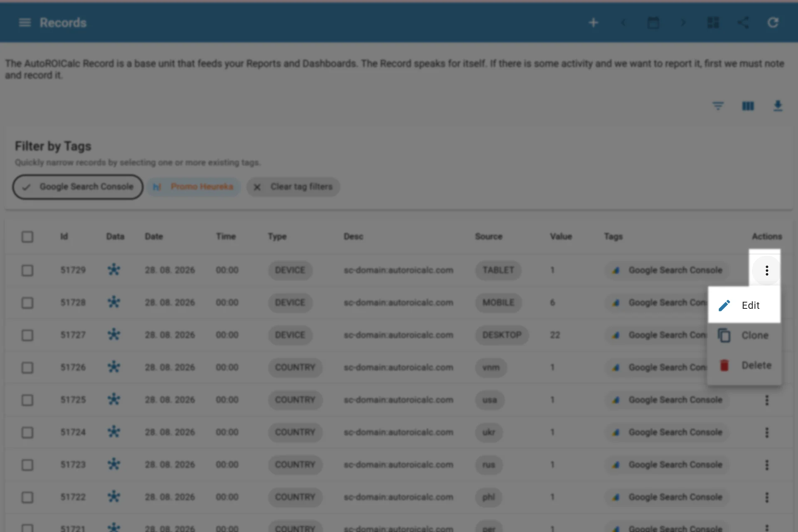Image resolution: width=798 pixels, height=532 pixels.
Task: Select checkbox for record 51726
Action: 27,368
